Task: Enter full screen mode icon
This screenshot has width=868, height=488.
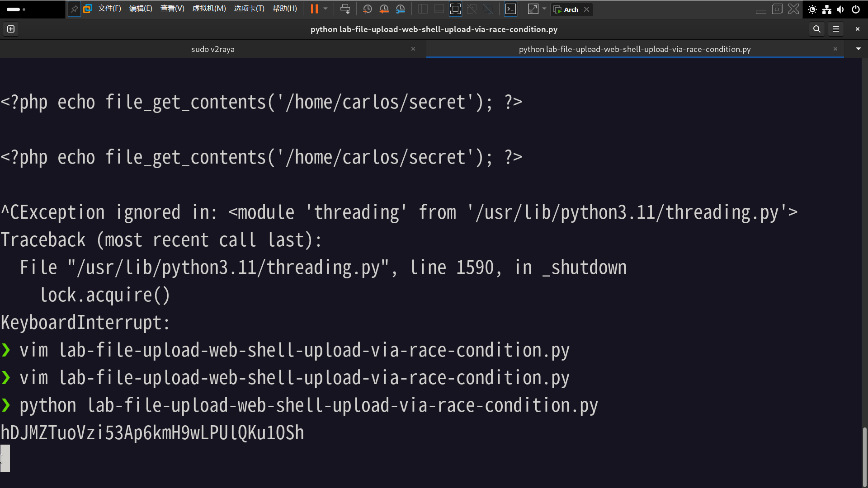Action: pos(455,9)
